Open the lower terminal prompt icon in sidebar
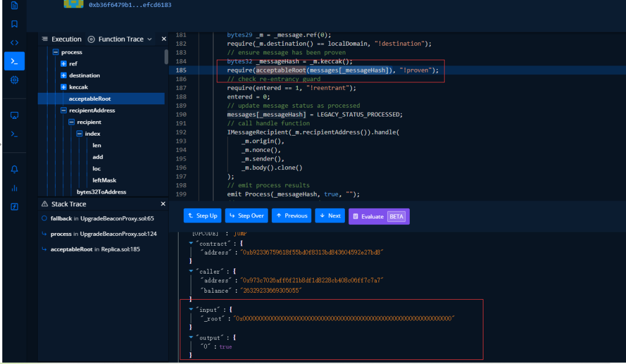This screenshot has height=364, width=626. (x=14, y=134)
